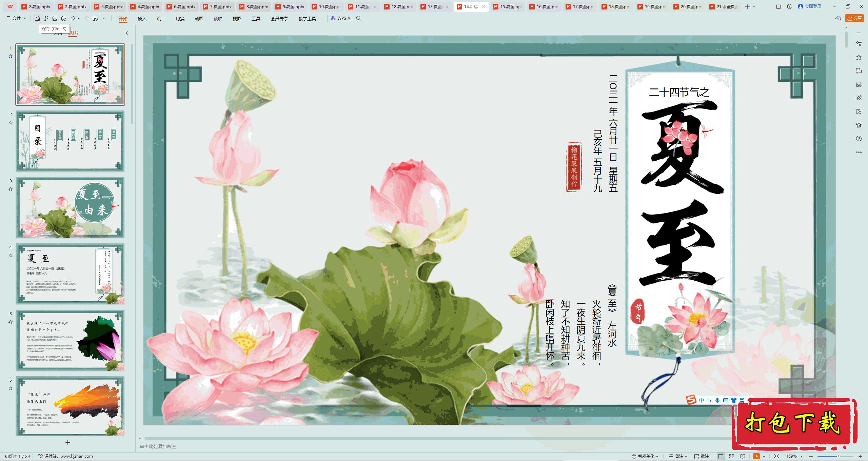The width and height of the screenshot is (868, 461).
Task: Click the cloud sync icon near Share
Action: point(838,18)
